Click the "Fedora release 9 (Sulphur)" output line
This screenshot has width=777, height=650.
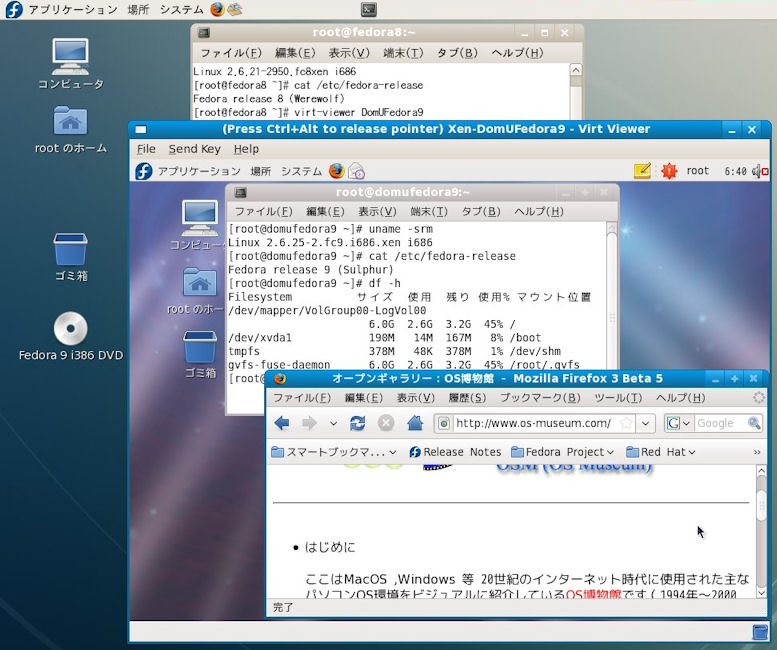coord(311,270)
